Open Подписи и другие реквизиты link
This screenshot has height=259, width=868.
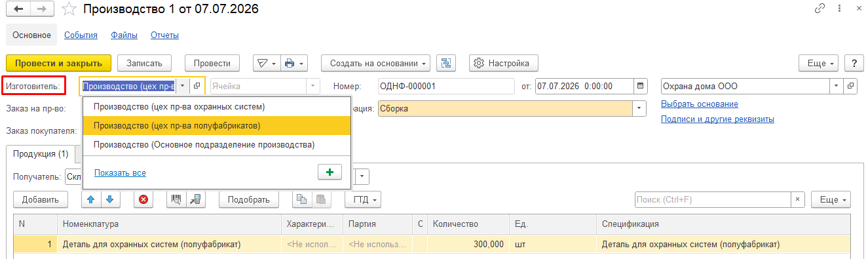click(717, 119)
